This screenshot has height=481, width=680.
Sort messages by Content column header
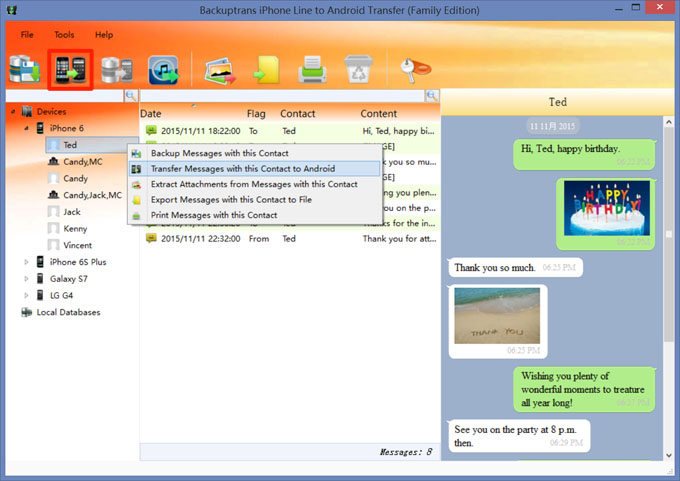(379, 114)
